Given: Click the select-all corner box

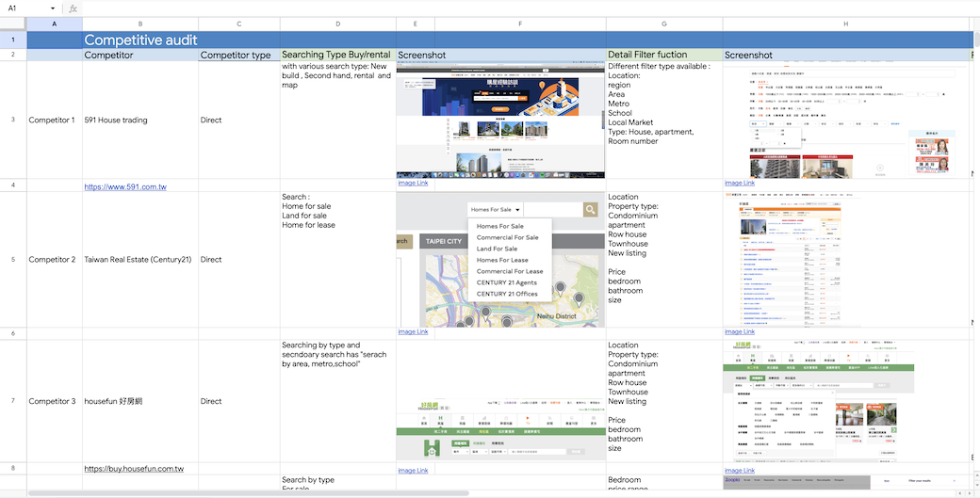Looking at the screenshot, I should pyautogui.click(x=13, y=24).
